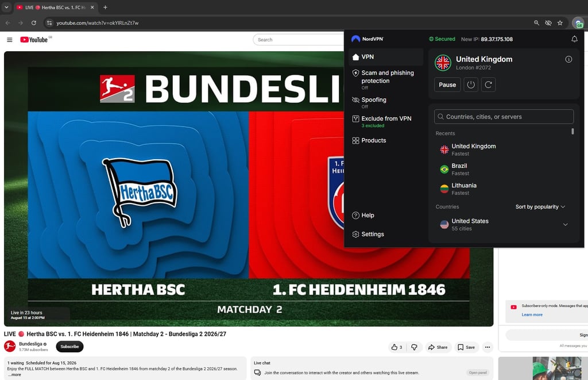Screen dimensions: 588x380
Task: Open the Bundesliga channel avatar
Action: click(10, 346)
